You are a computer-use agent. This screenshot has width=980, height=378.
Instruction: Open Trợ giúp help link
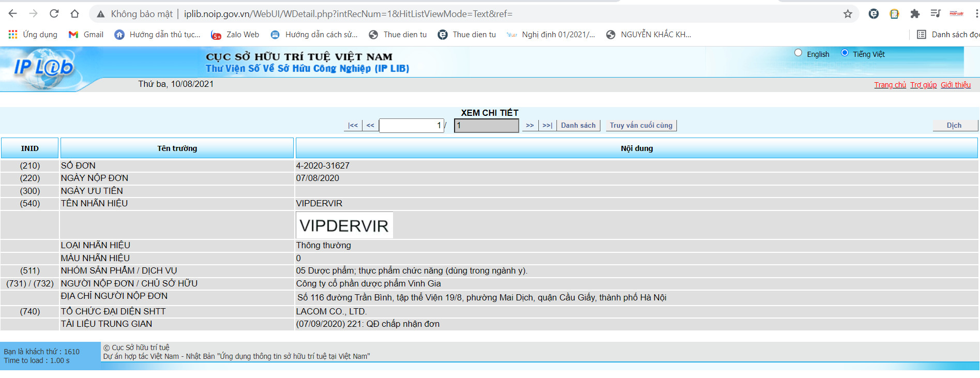coord(923,85)
